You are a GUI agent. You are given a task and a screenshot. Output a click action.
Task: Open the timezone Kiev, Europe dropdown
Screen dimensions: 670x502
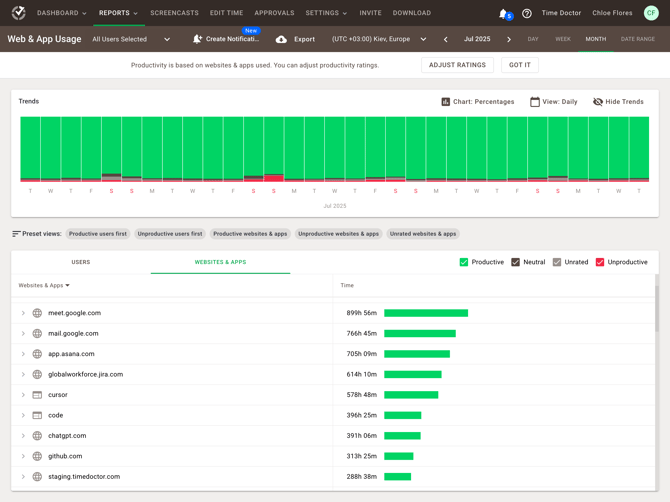[x=379, y=39]
